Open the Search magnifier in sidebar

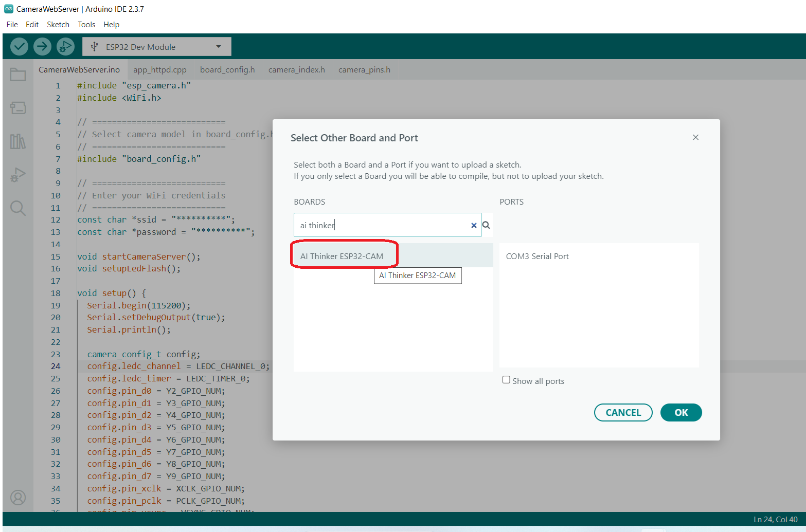[x=18, y=208]
